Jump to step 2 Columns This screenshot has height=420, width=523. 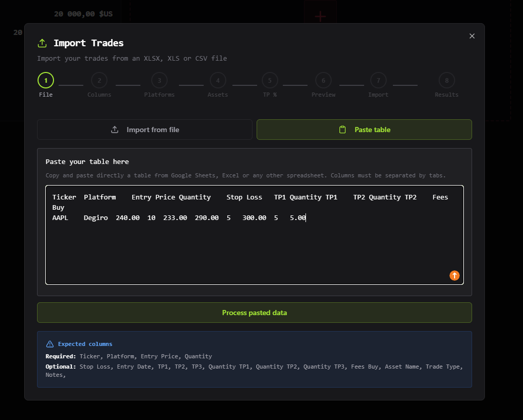click(99, 81)
